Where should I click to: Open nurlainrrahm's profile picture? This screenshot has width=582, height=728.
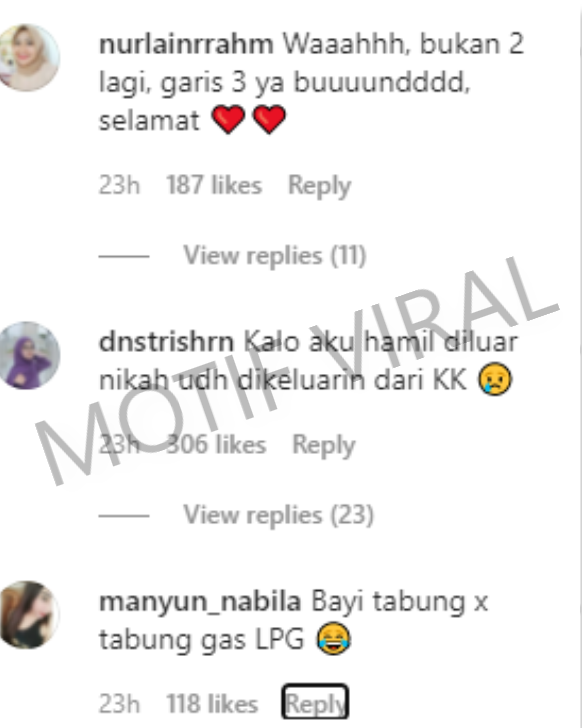tap(30, 57)
